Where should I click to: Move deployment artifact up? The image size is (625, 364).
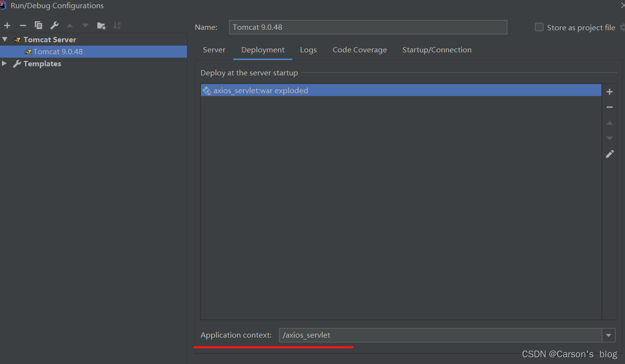tap(610, 123)
